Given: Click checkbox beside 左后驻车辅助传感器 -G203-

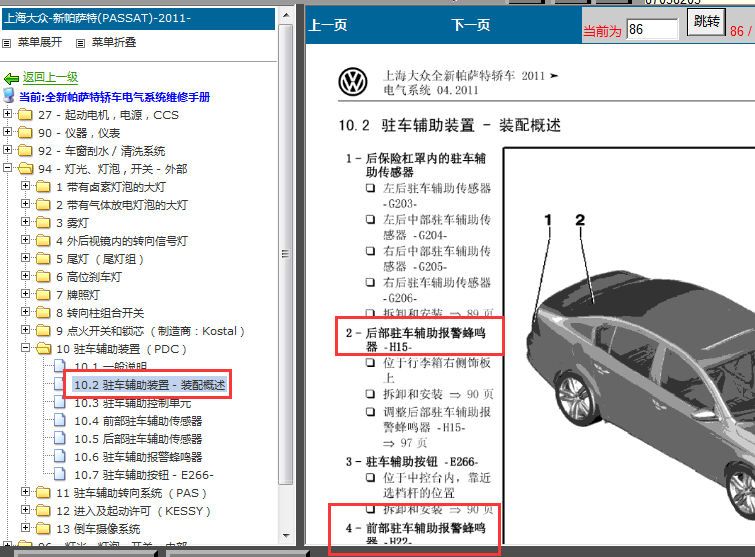Looking at the screenshot, I should [370, 188].
